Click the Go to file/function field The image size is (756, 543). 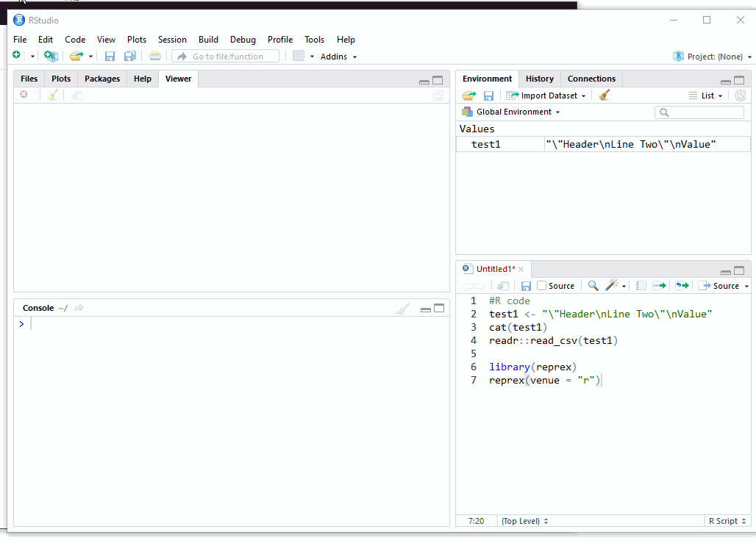[x=226, y=57]
